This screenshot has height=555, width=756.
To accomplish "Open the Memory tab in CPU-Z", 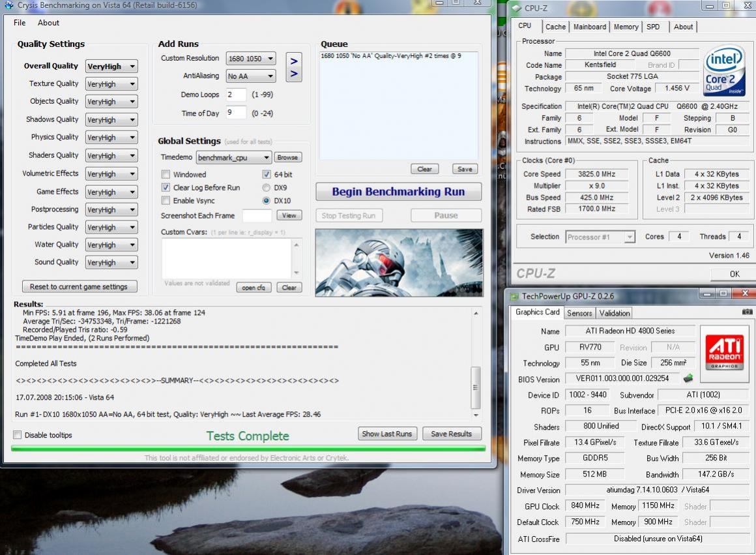I will (x=626, y=27).
